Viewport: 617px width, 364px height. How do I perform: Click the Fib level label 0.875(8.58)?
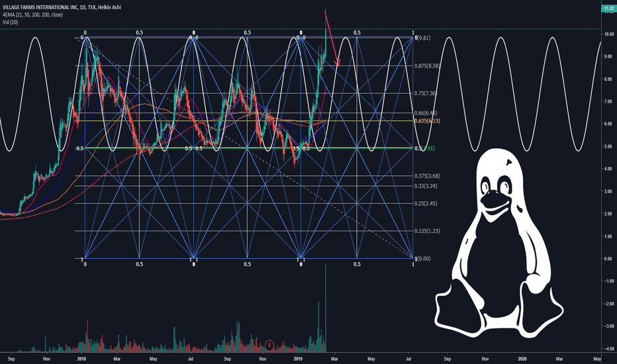click(427, 66)
